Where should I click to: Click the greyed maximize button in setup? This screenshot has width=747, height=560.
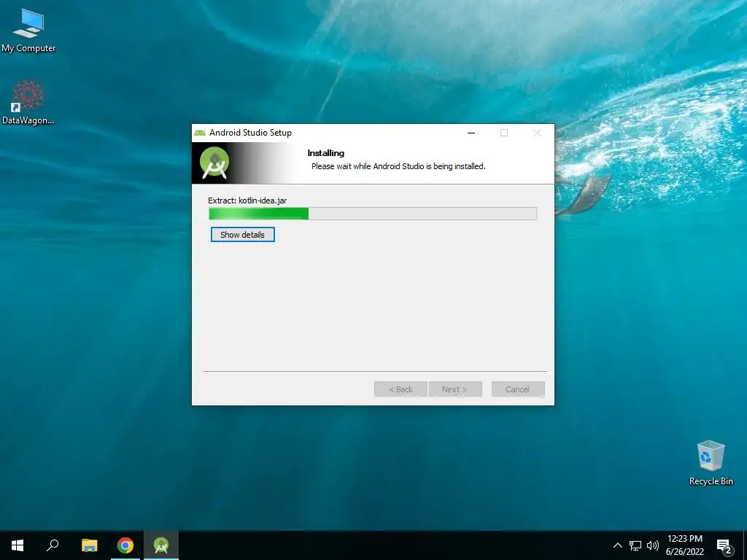point(504,133)
